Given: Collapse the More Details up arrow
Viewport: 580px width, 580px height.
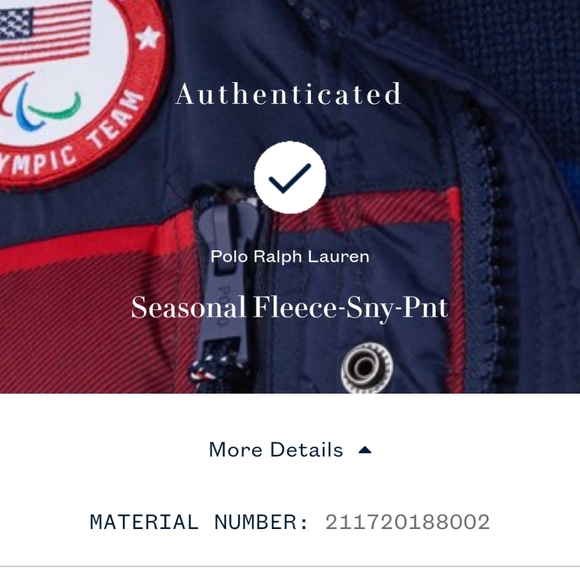Looking at the screenshot, I should [x=365, y=450].
